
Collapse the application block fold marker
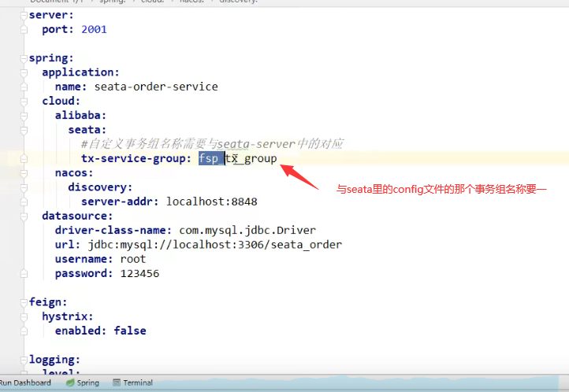[24, 73]
